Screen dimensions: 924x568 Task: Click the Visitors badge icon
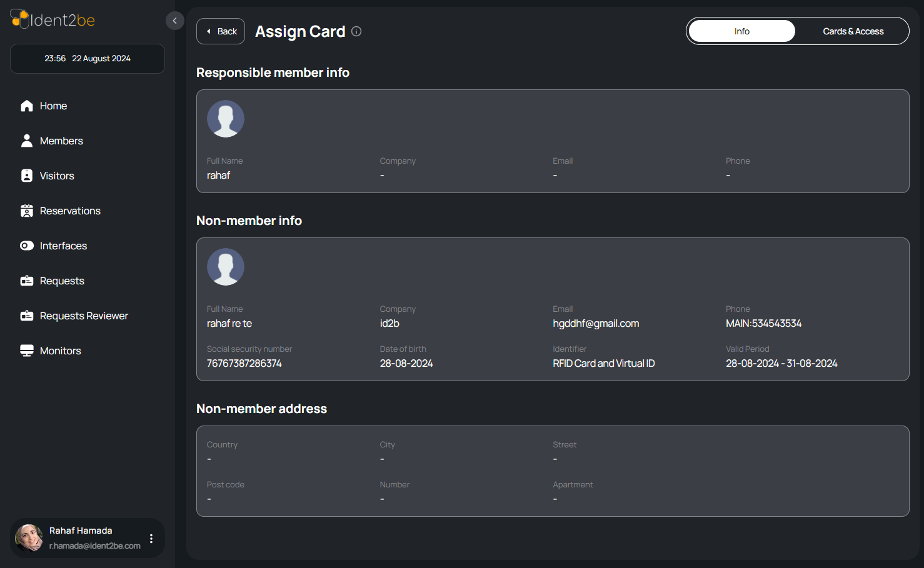(26, 176)
